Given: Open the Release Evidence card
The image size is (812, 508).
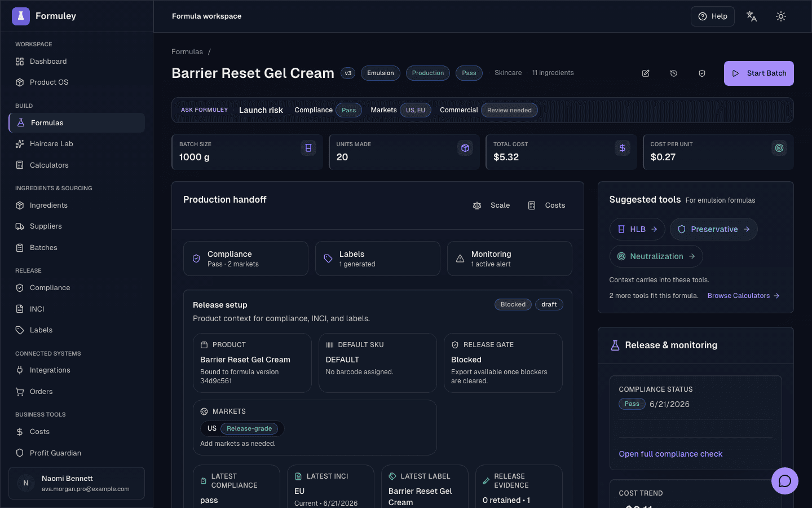Looking at the screenshot, I should (519, 487).
